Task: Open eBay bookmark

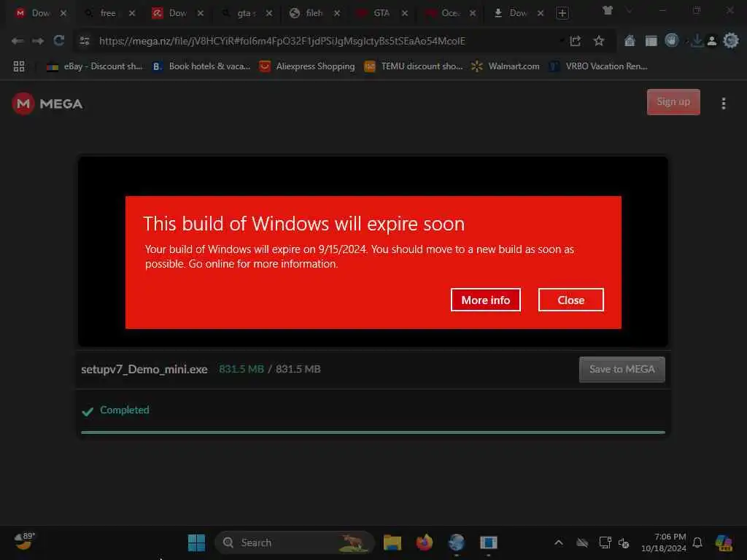Action: point(94,66)
